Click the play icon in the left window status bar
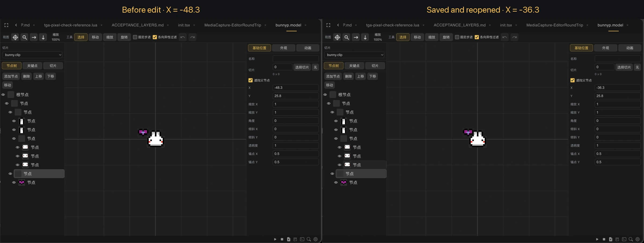 [275, 239]
